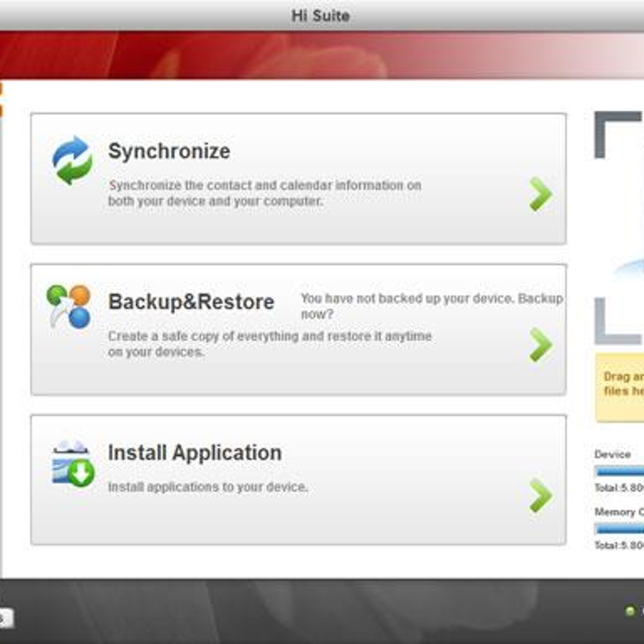This screenshot has width=644, height=644.
Task: Open Synchronize via its green chevron
Action: coord(540,194)
